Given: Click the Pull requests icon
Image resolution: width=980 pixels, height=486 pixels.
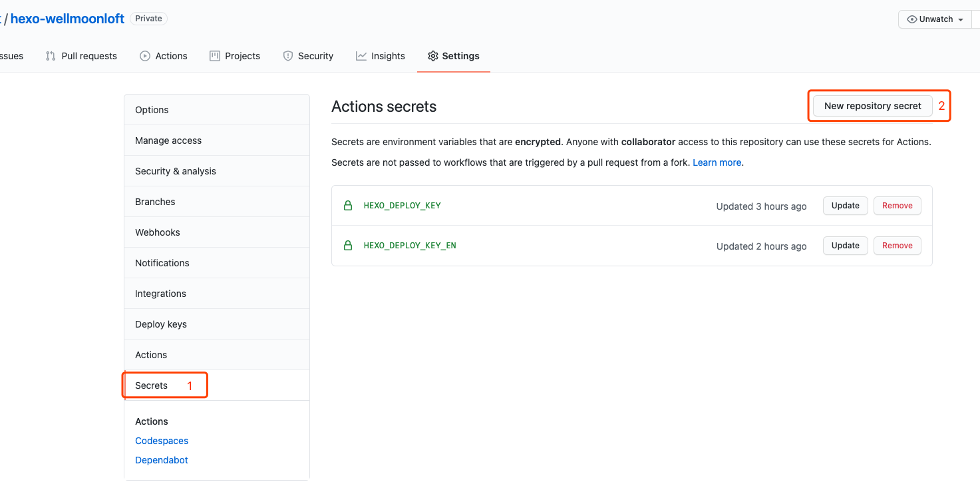Looking at the screenshot, I should click(x=51, y=56).
